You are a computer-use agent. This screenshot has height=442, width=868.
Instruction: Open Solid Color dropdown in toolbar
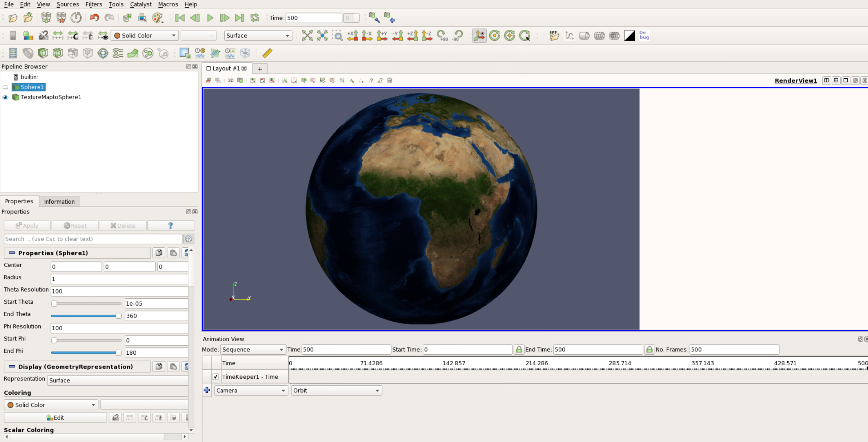click(x=145, y=36)
